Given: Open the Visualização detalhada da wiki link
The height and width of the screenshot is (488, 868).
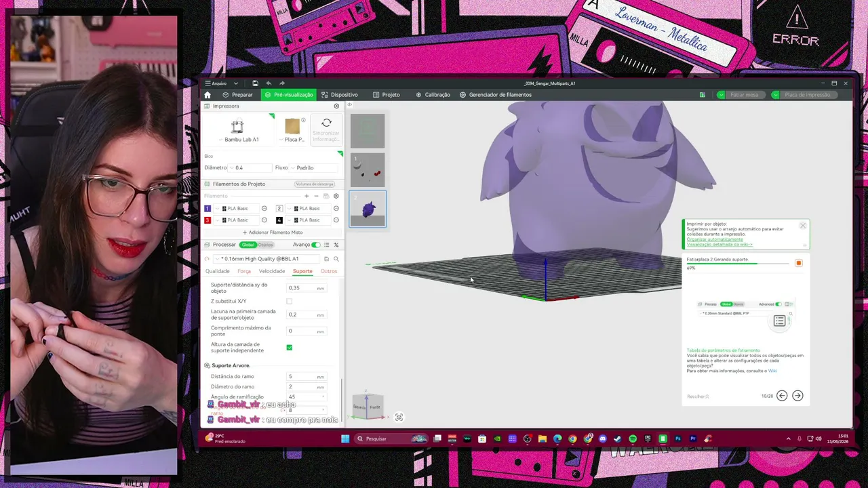Looking at the screenshot, I should [x=719, y=244].
